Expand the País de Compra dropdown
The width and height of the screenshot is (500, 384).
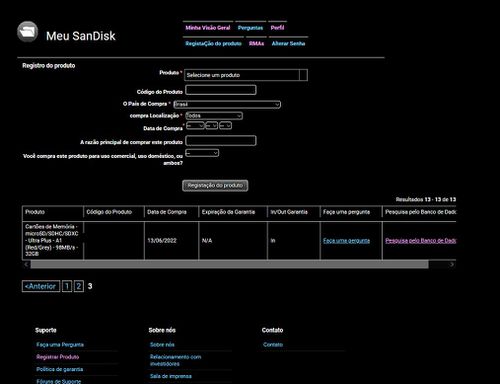227,104
